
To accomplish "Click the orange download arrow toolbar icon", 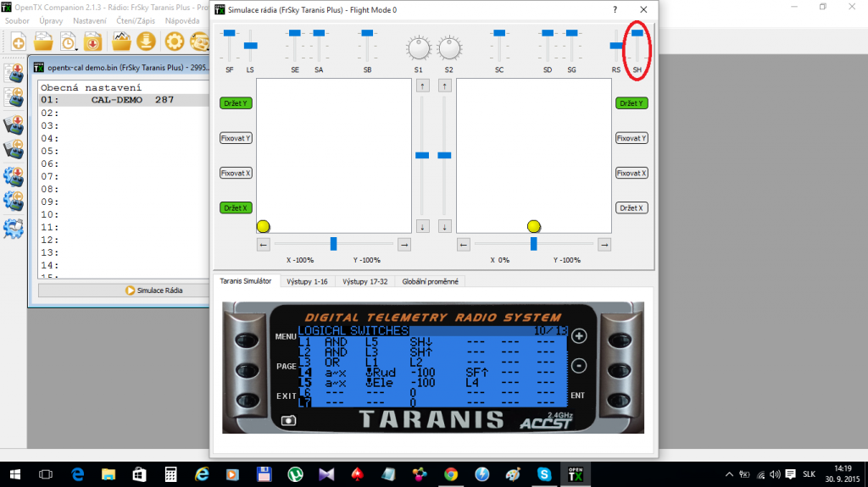I will [146, 41].
